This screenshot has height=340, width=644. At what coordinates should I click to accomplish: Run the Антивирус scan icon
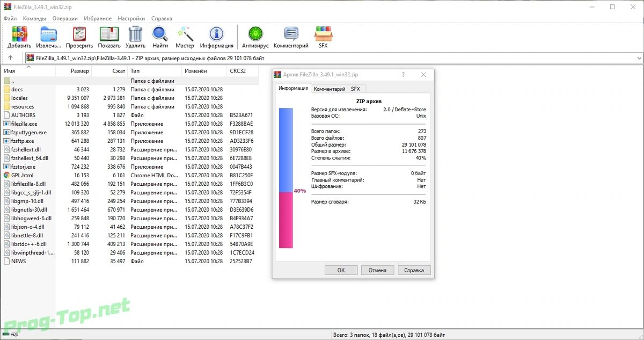point(255,34)
